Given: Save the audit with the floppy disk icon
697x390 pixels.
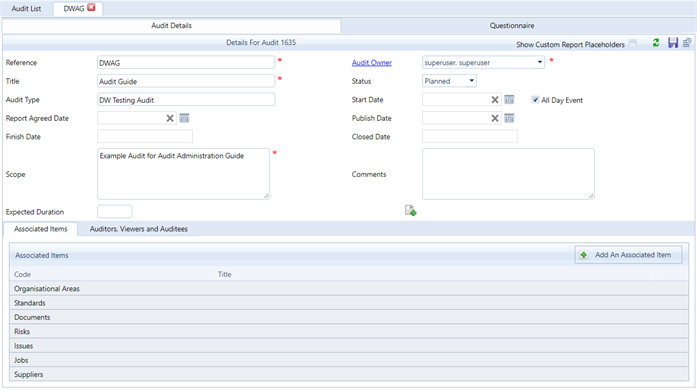Looking at the screenshot, I should click(673, 43).
